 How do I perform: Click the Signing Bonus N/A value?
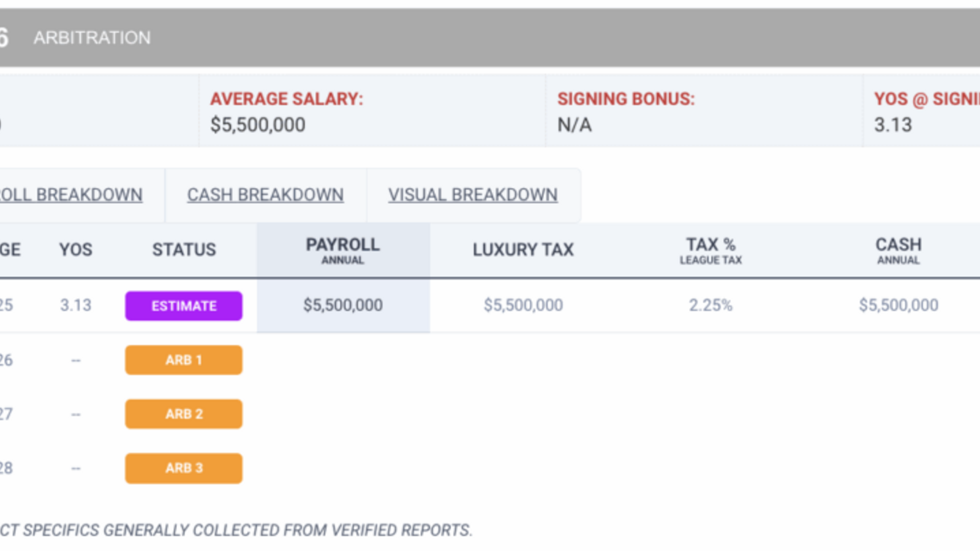pyautogui.click(x=575, y=125)
